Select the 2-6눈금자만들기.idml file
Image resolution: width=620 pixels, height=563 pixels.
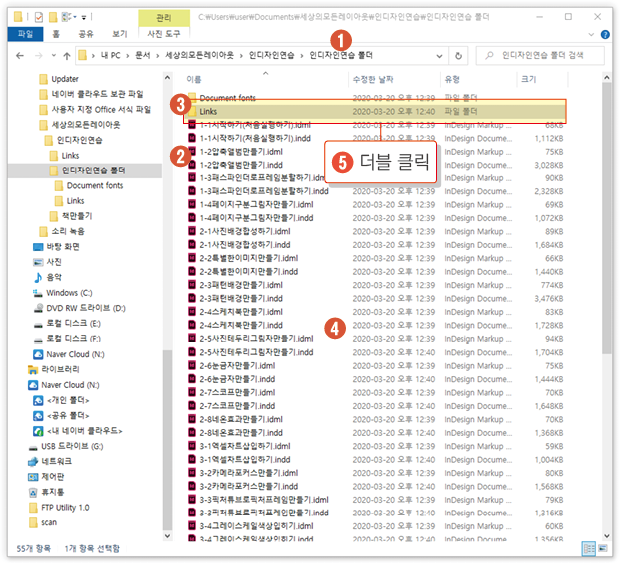[x=237, y=366]
